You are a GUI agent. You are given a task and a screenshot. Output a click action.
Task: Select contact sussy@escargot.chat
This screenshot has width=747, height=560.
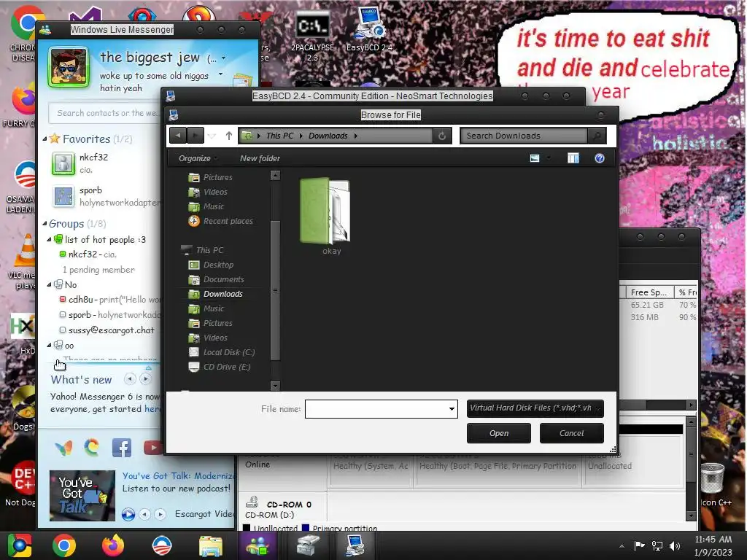107,330
